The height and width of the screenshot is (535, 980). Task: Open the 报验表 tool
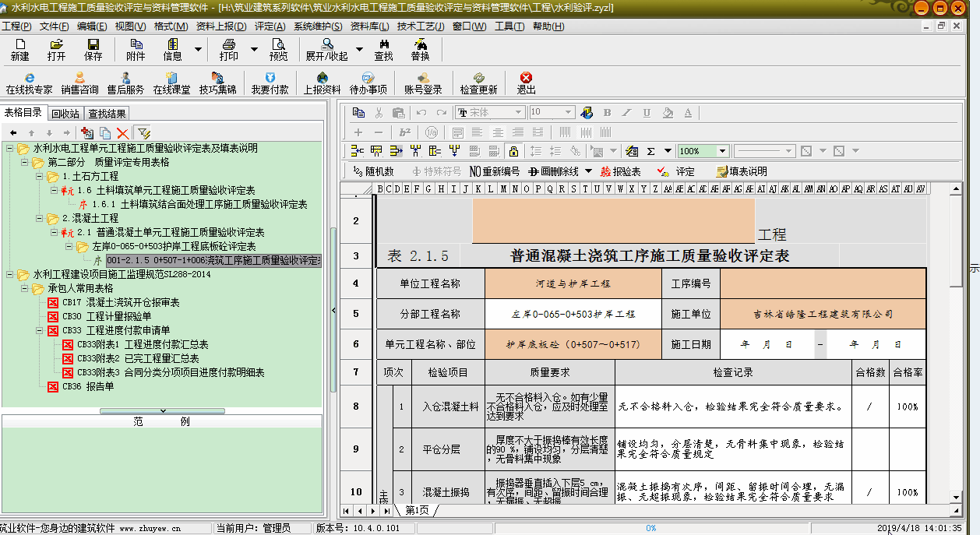coord(621,171)
